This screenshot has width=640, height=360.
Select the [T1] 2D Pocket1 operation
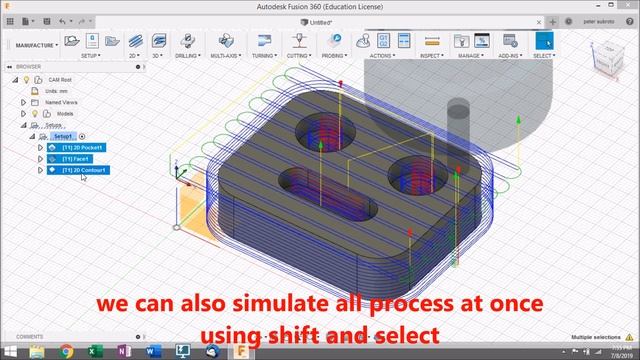click(x=77, y=147)
